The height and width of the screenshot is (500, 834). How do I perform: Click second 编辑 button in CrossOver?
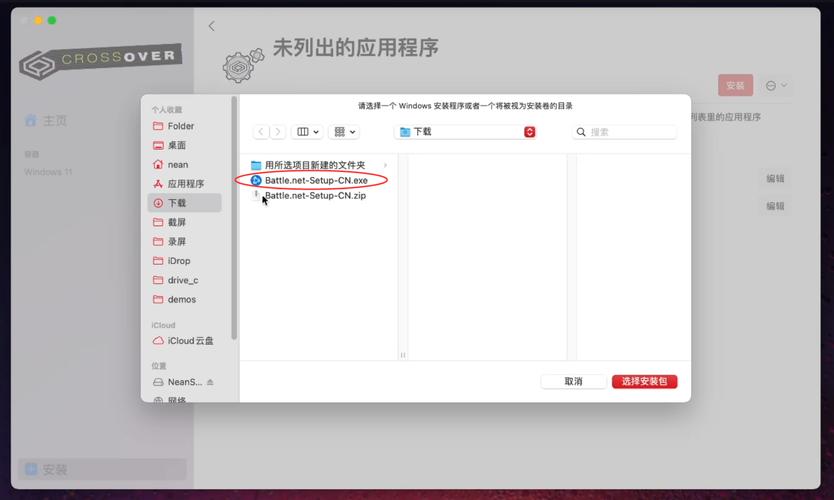click(775, 206)
